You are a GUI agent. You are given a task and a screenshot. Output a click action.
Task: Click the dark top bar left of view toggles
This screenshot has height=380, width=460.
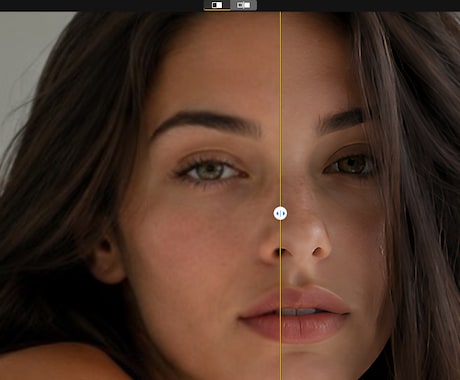click(102, 5)
